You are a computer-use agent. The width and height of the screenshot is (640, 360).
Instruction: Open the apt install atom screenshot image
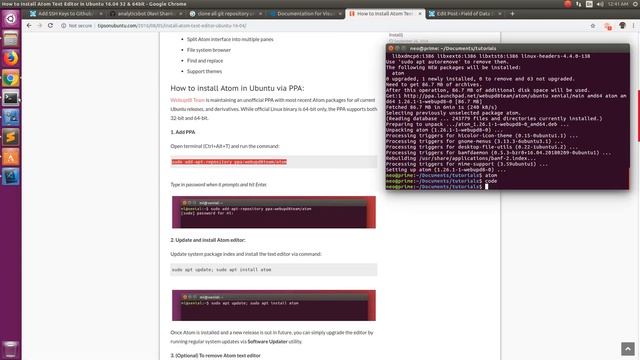click(273, 305)
